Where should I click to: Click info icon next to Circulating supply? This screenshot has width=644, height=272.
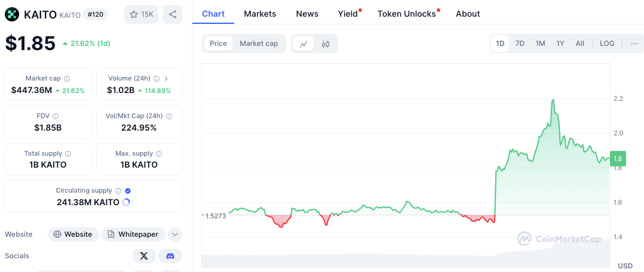click(x=118, y=191)
